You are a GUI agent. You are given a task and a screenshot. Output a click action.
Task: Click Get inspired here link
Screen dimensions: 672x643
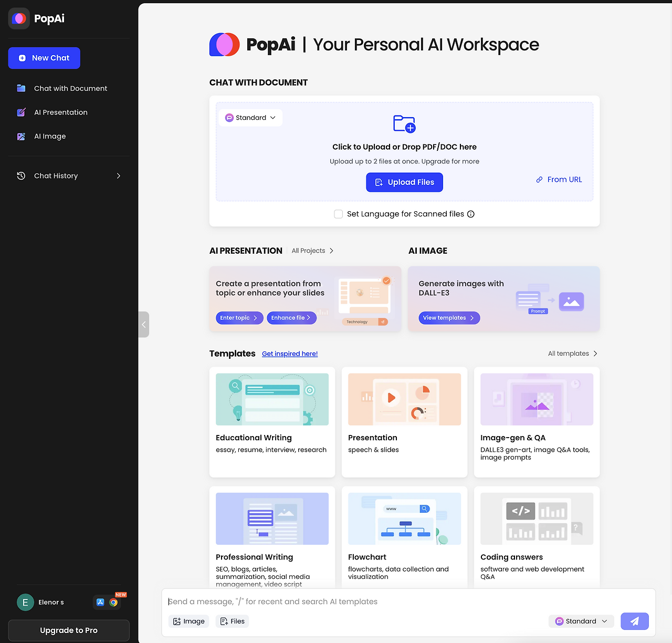coord(290,354)
